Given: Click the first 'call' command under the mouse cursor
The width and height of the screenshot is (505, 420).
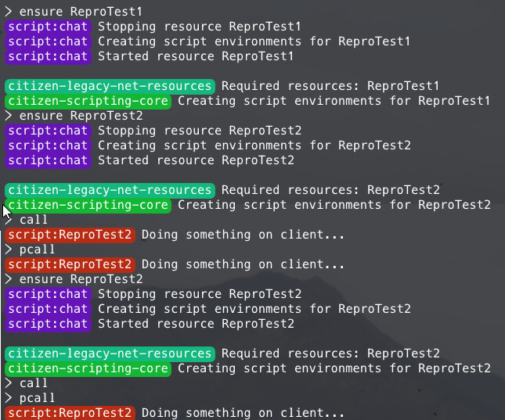Looking at the screenshot, I should pyautogui.click(x=34, y=220).
